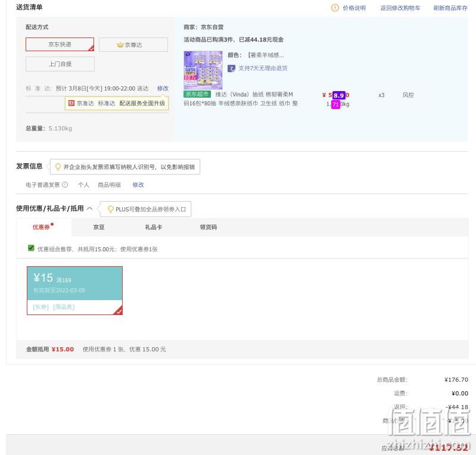The height and width of the screenshot is (455, 476).
Task: Click 商家: 京东自营 merchant text
Action: click(203, 27)
